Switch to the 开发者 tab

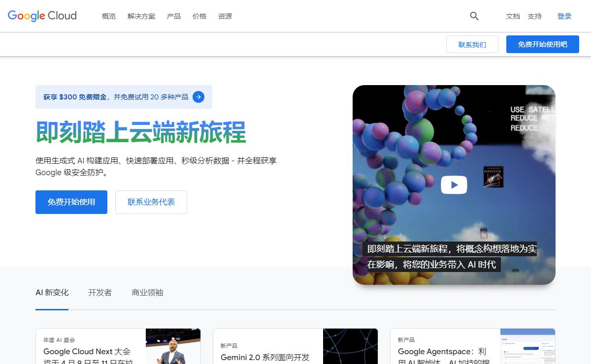tap(100, 293)
